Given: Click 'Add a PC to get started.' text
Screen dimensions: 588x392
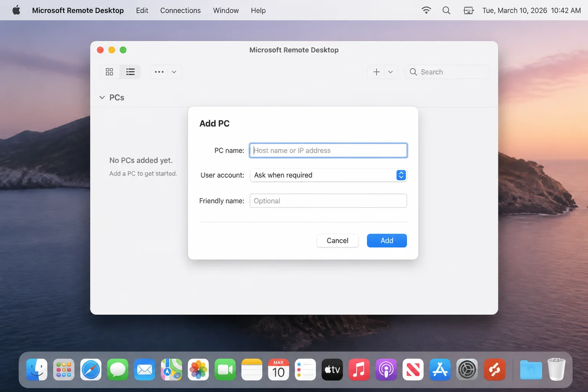Looking at the screenshot, I should 143,173.
